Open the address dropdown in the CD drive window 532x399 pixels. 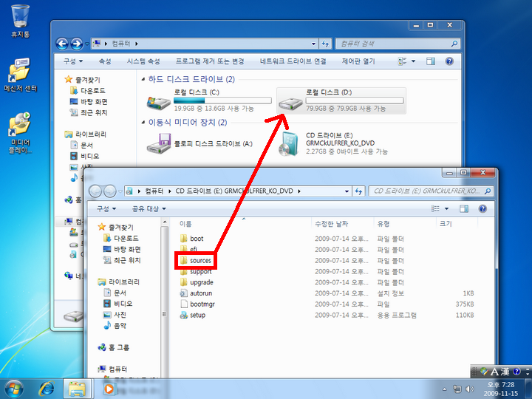(347, 191)
